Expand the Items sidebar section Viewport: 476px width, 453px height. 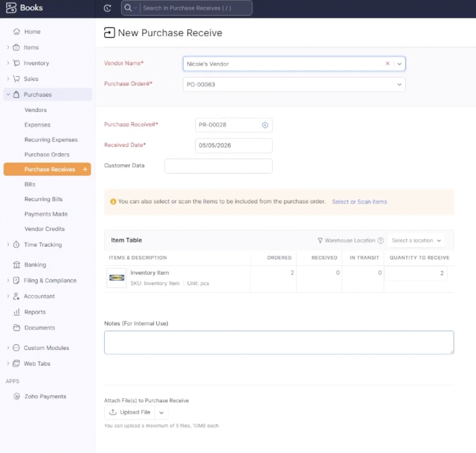tap(8, 47)
